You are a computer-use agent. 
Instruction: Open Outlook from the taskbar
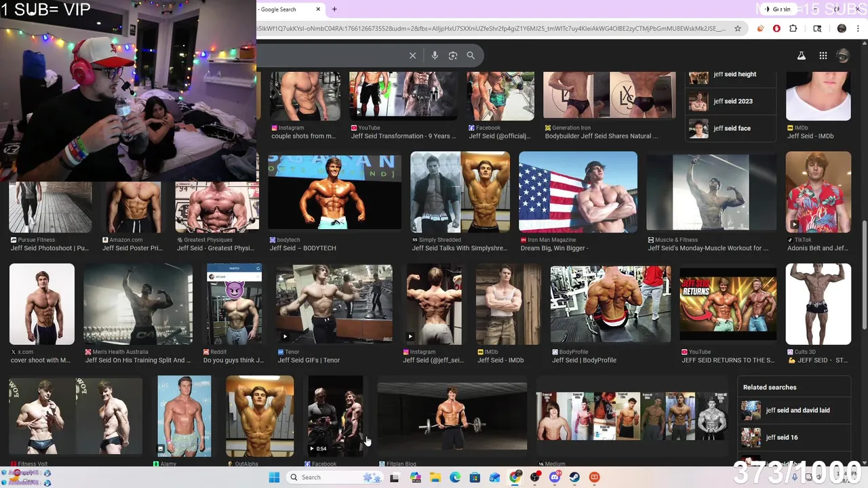point(495,477)
